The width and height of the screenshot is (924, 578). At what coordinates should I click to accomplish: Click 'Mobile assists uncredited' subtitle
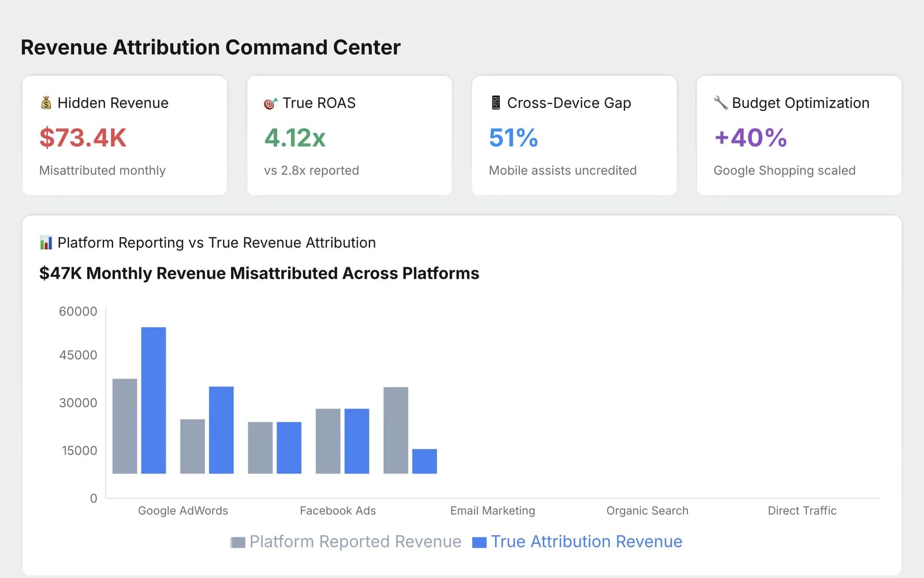pos(562,171)
